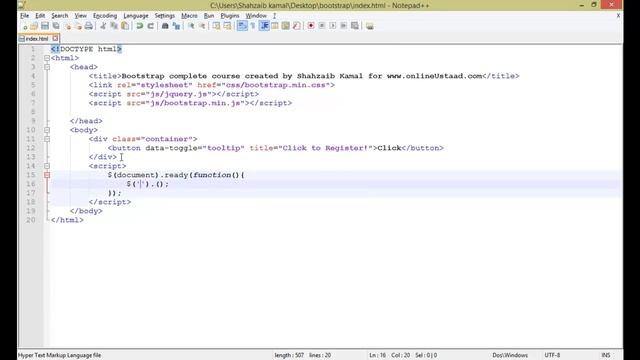Screen dimensions: 640x360
Task: Click line number 20 in the margin
Action: pos(31,220)
